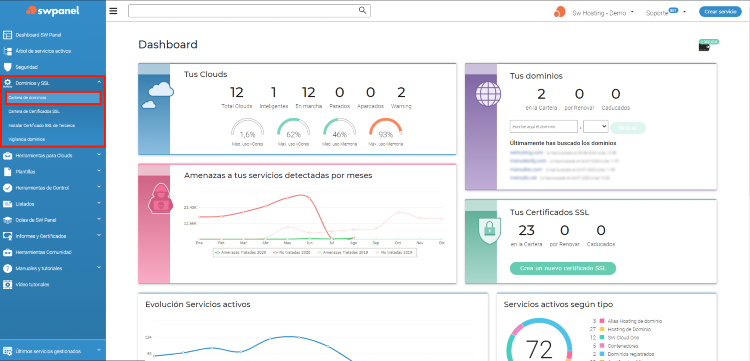
Task: Click Crea un nuevo certificado SSL
Action: [x=562, y=268]
